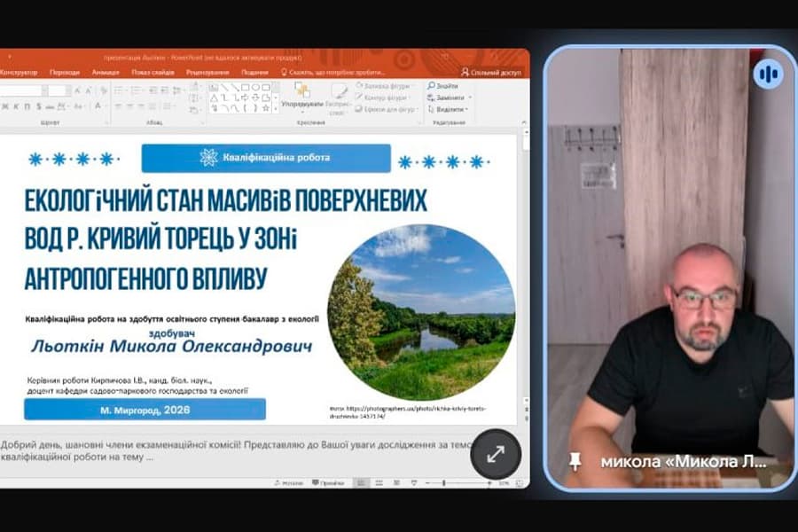Open the line spacing menu
The width and height of the screenshot is (798, 532).
click(x=177, y=90)
